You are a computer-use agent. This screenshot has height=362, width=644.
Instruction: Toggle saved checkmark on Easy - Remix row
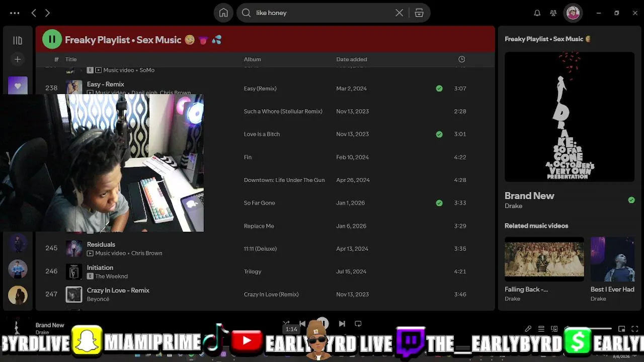point(439,88)
